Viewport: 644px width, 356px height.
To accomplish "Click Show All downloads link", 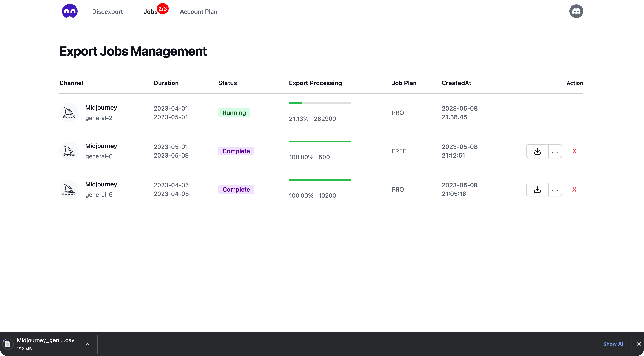I will click(613, 344).
